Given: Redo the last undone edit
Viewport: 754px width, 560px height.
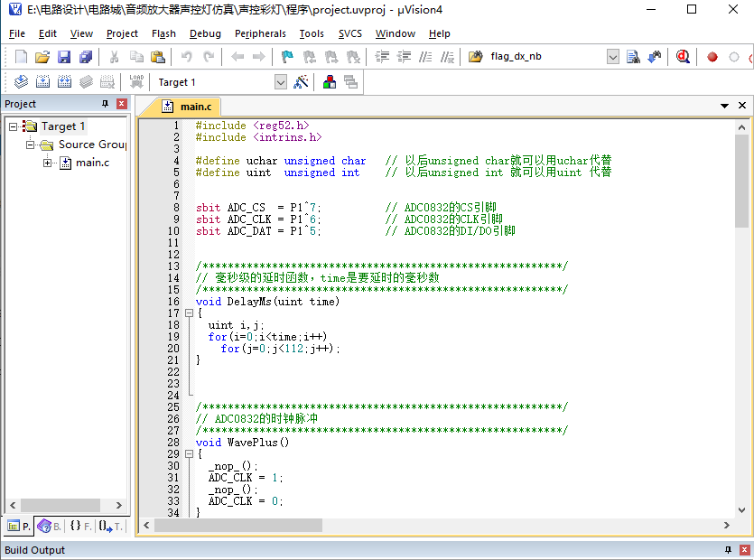Looking at the screenshot, I should click(209, 57).
